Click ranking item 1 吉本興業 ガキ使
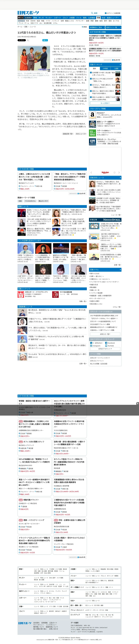 (103, 74)
